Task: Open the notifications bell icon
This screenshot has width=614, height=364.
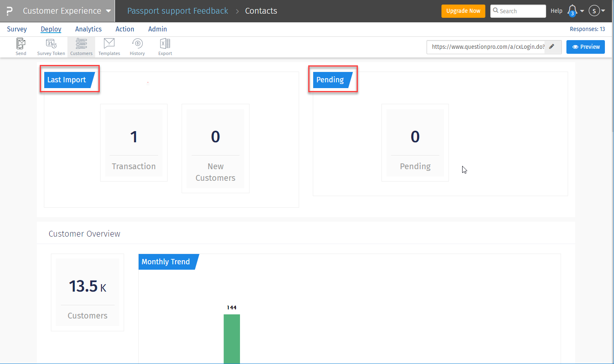Action: [572, 11]
